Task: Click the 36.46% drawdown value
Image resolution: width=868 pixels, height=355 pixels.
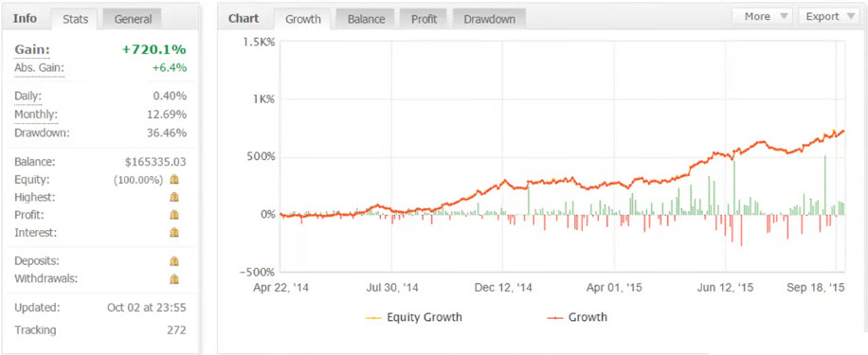Action: tap(167, 133)
